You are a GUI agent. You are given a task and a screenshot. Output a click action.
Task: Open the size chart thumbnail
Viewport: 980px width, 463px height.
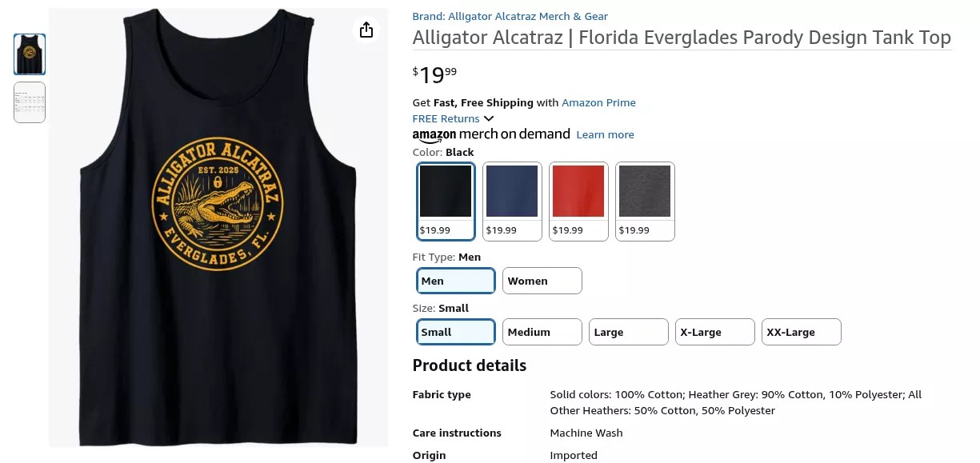click(30, 102)
